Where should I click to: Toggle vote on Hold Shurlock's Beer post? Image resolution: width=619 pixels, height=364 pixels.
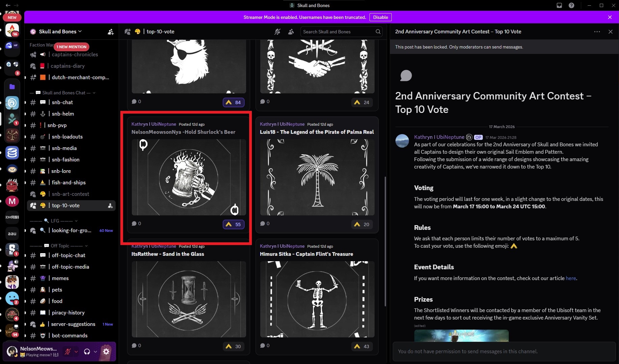[x=234, y=224]
